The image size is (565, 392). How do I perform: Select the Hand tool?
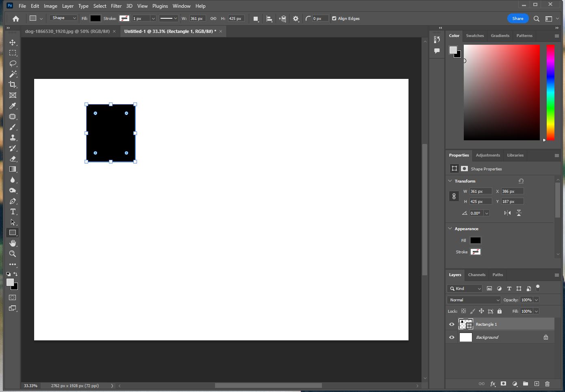[x=13, y=243]
